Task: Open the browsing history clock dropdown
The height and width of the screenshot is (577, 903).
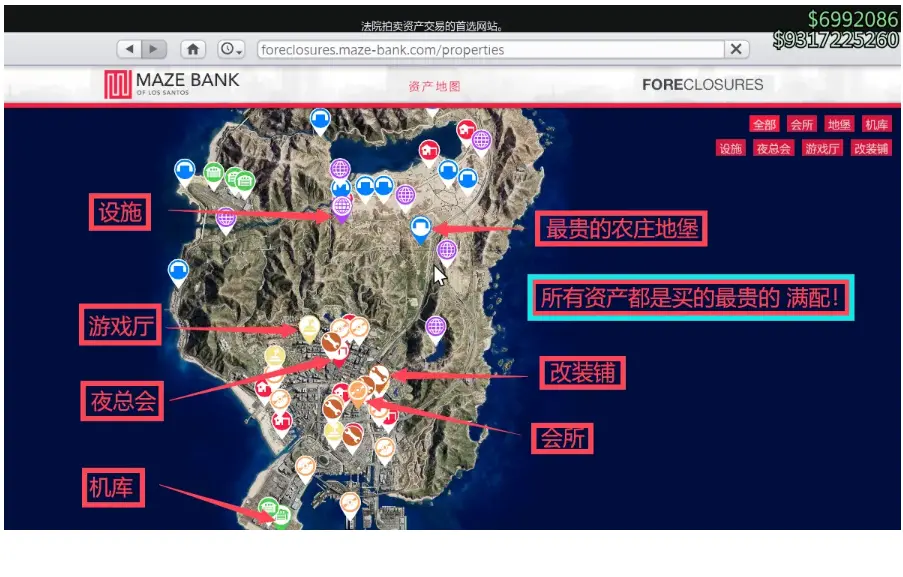Action: [231, 49]
